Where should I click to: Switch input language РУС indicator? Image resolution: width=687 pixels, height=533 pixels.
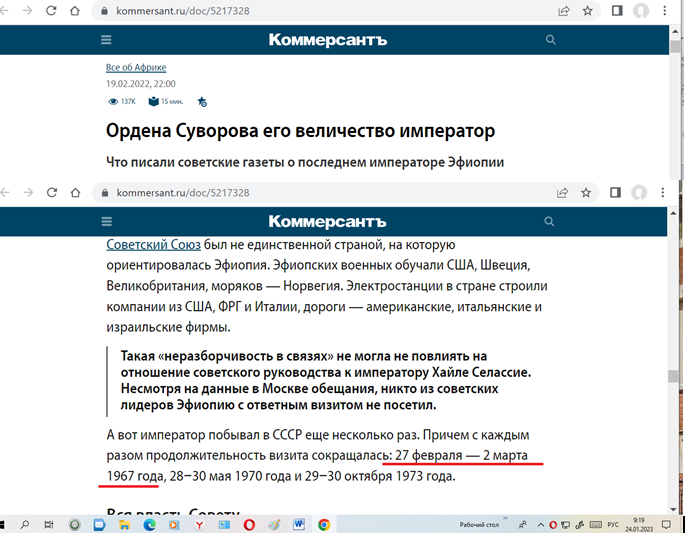pos(613,525)
